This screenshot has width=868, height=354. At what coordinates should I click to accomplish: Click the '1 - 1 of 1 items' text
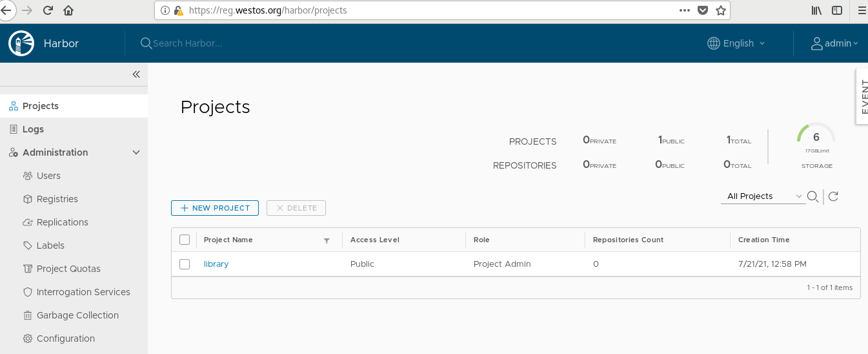pos(830,287)
